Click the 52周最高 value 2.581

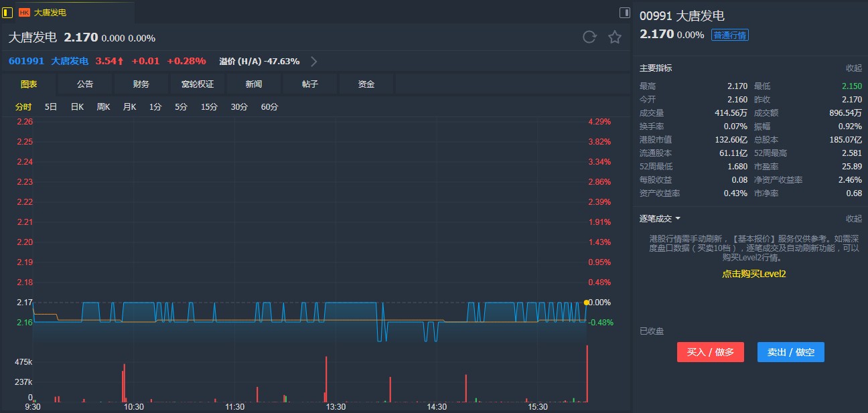(x=851, y=153)
